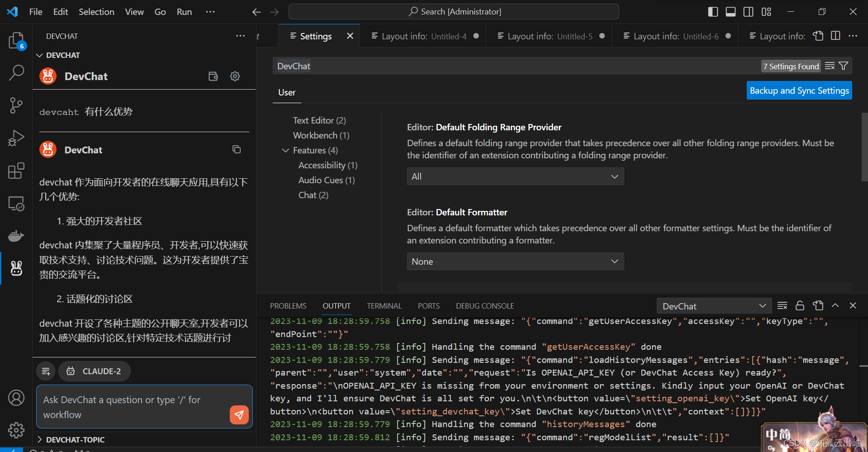Close the bottom panel
The image size is (868, 452).
pos(853,306)
